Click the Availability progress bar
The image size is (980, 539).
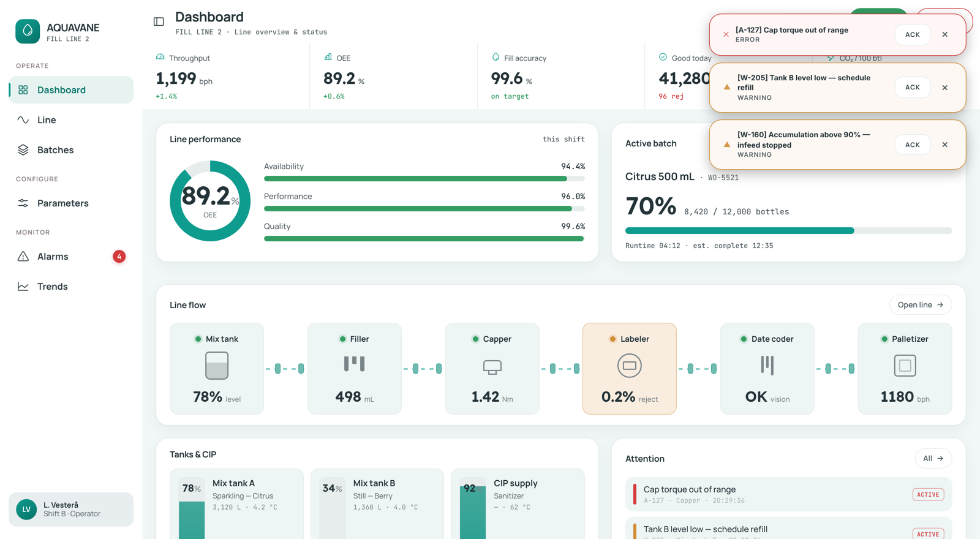pos(424,179)
